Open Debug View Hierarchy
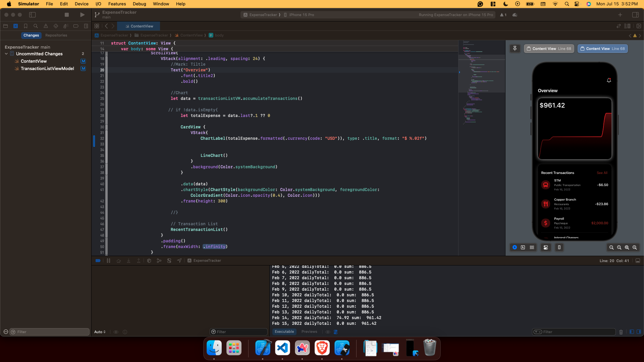The width and height of the screenshot is (644, 362). pos(149,260)
